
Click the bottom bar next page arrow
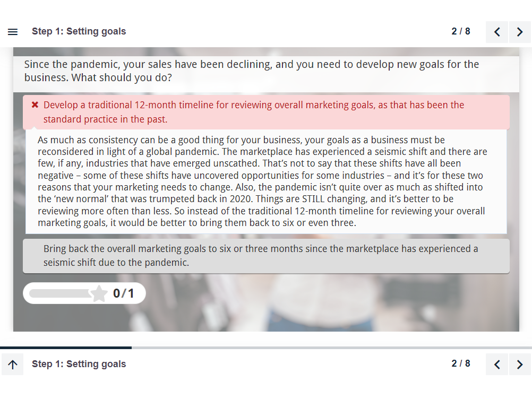point(519,365)
